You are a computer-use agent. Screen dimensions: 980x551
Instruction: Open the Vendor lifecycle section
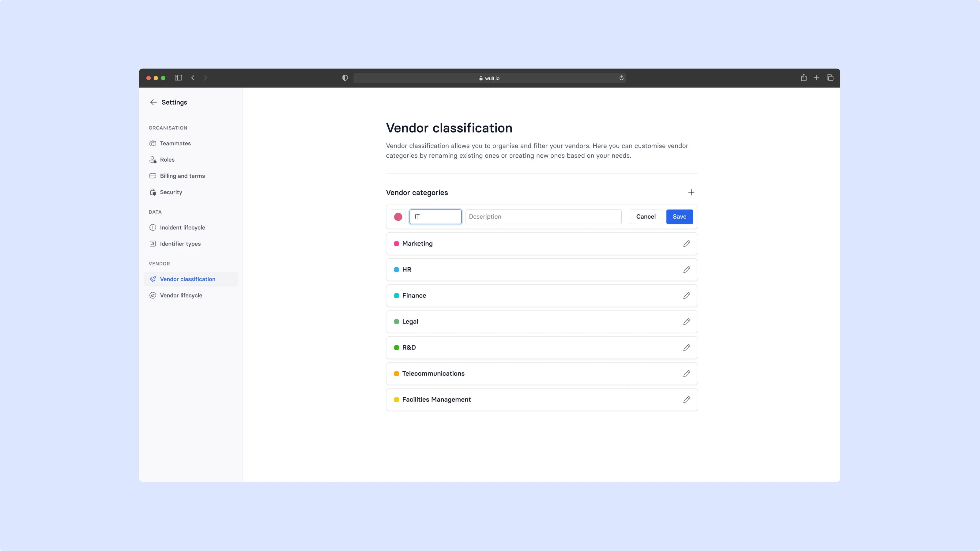coord(181,295)
